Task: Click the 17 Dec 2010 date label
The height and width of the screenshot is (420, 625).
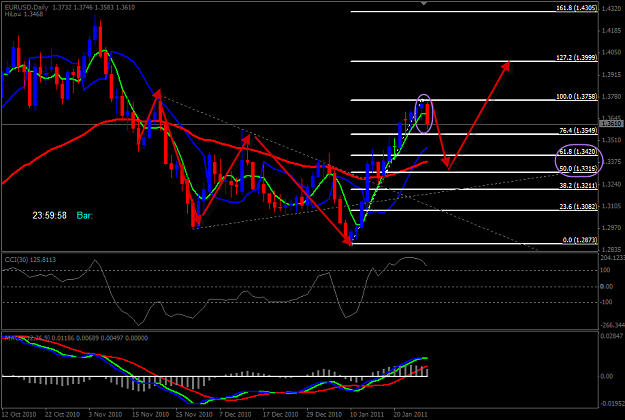Action: point(281,414)
